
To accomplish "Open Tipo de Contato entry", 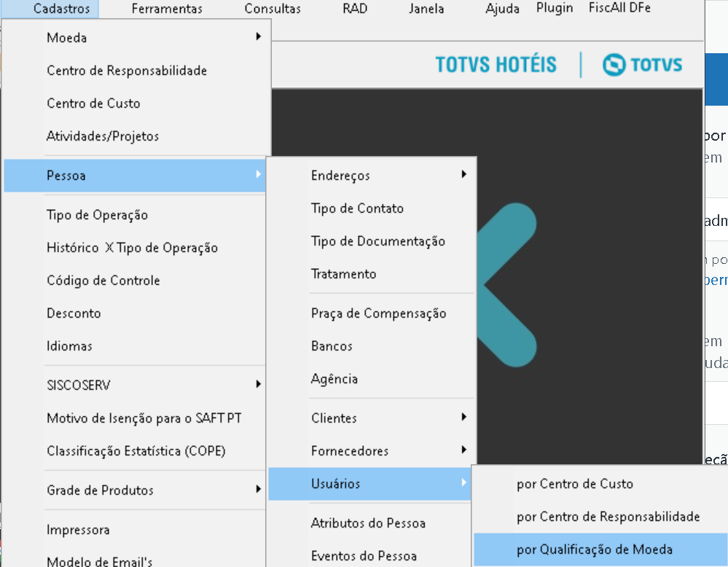I will (372, 208).
